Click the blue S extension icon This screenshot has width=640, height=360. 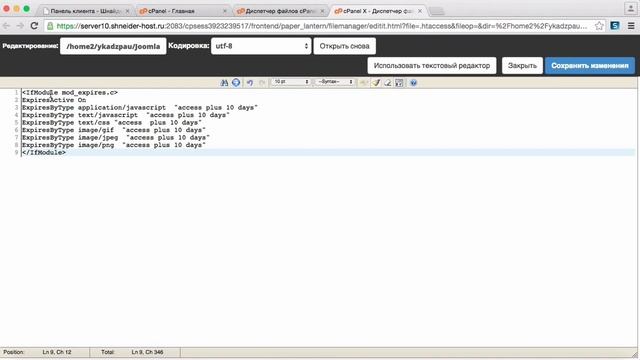[x=615, y=26]
